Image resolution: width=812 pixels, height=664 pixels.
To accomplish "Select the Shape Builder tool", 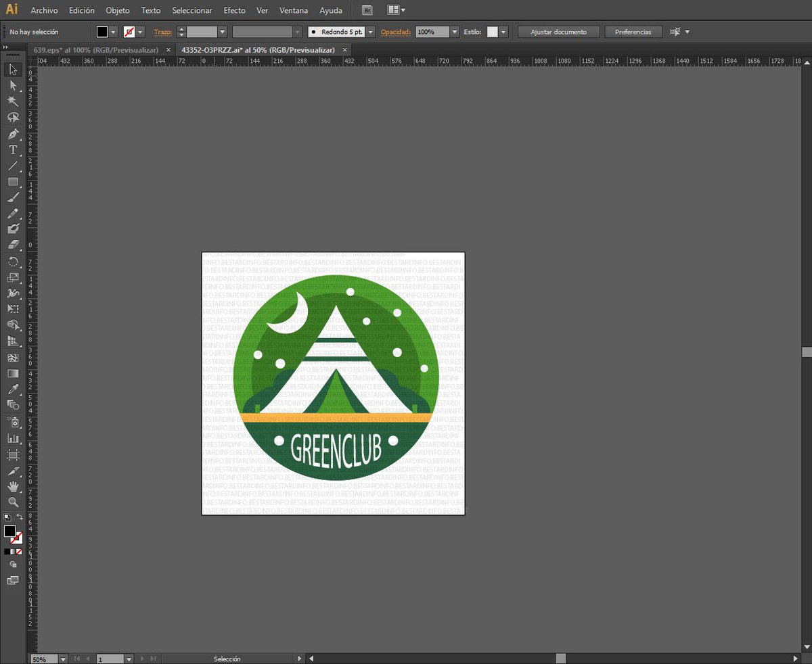I will [13, 326].
